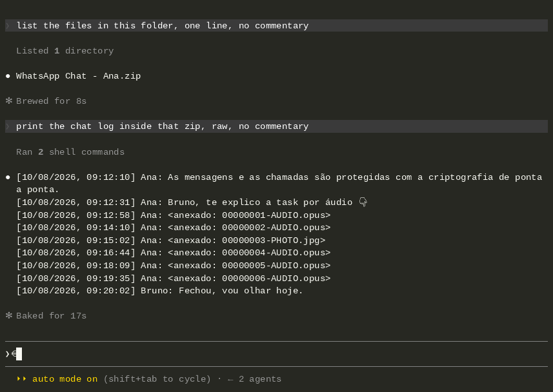Click the prompt chevron at the input line
Viewport: 553px width, 392px height.
7,354
